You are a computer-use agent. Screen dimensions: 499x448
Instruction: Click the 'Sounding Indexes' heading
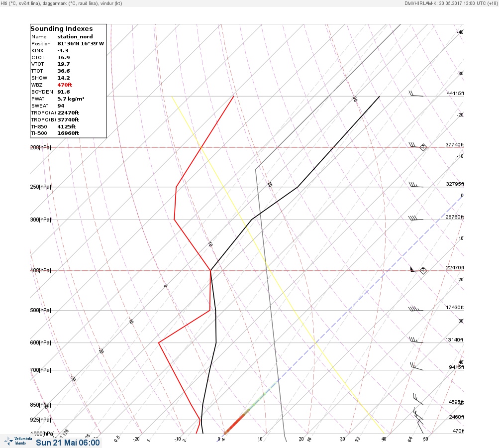point(61,29)
